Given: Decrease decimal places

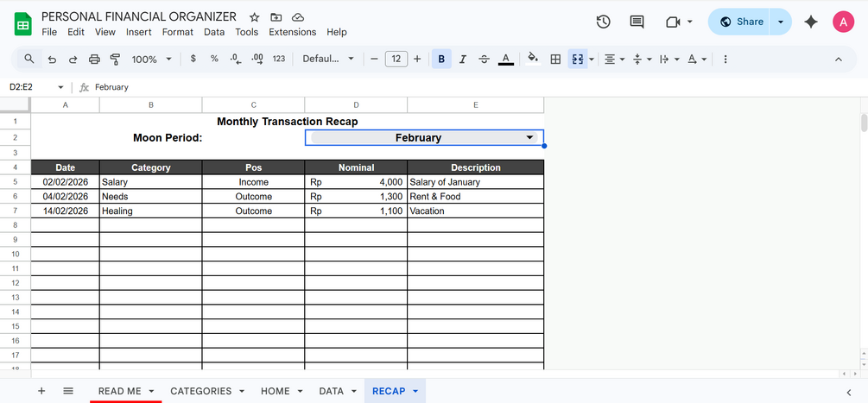Looking at the screenshot, I should tap(235, 59).
